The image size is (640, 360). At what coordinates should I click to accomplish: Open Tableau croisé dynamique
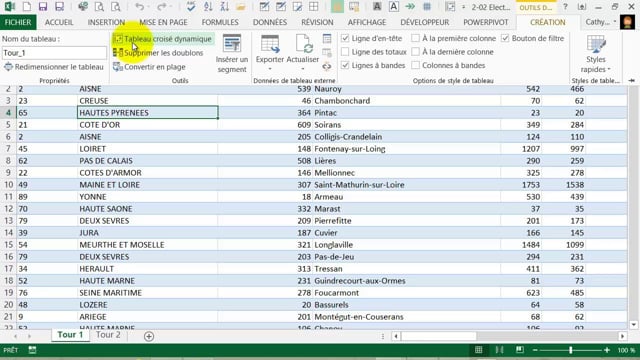[162, 39]
